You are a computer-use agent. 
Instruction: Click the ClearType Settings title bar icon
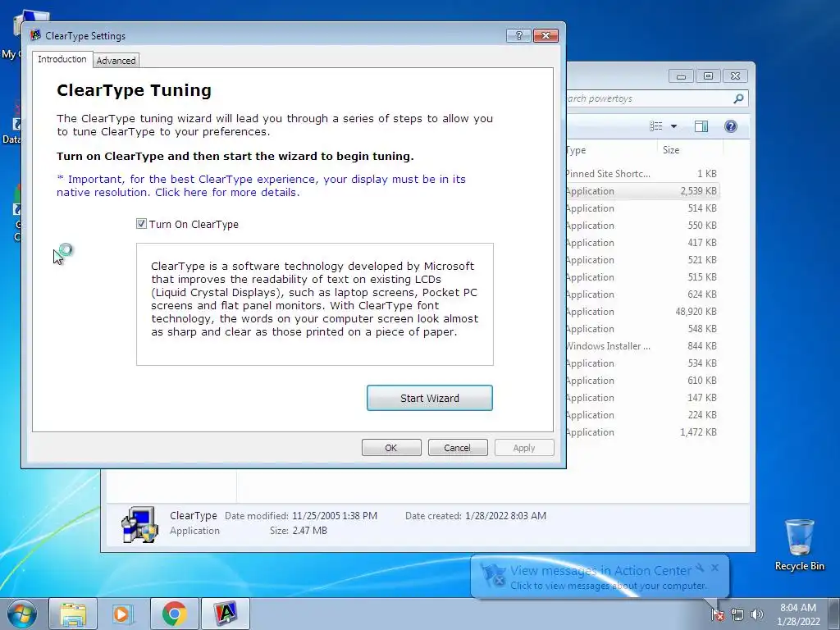click(35, 35)
